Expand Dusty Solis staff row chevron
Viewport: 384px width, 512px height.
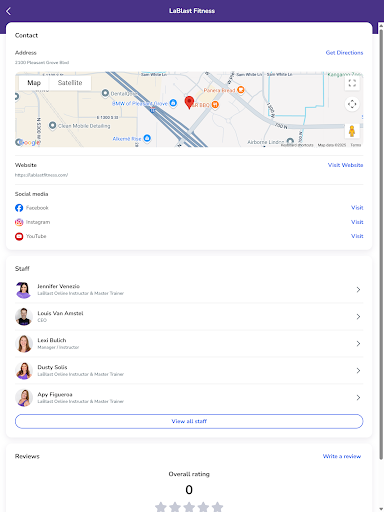pos(358,371)
